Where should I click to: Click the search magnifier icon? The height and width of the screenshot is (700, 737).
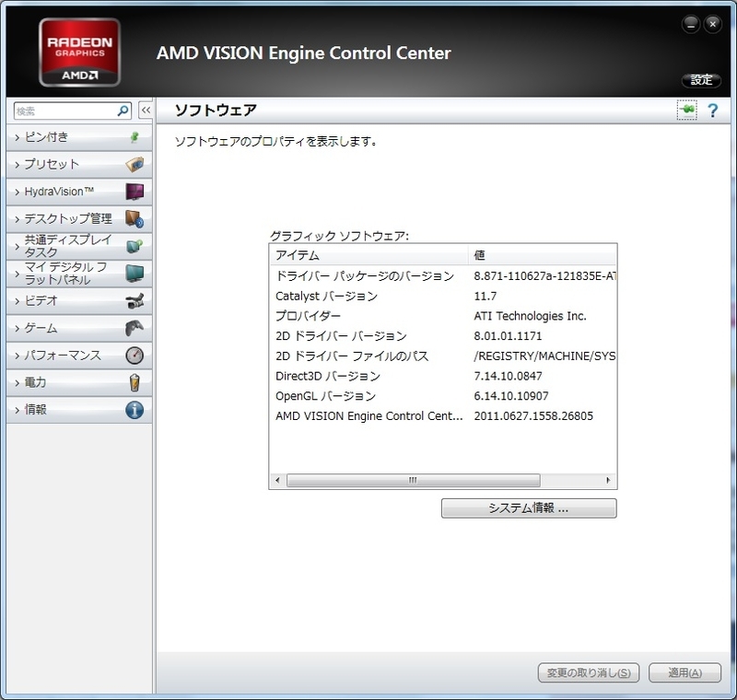(x=123, y=111)
